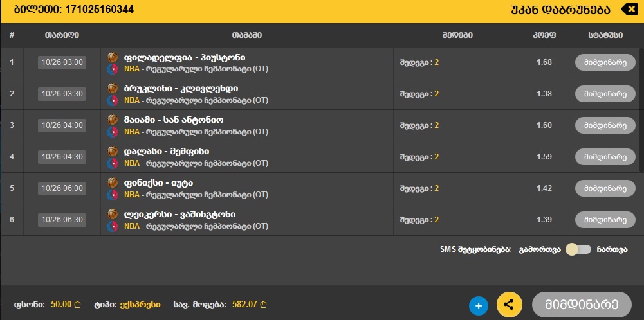Click the date 10/26 04:30
This screenshot has height=320, width=644.
pos(62,157)
